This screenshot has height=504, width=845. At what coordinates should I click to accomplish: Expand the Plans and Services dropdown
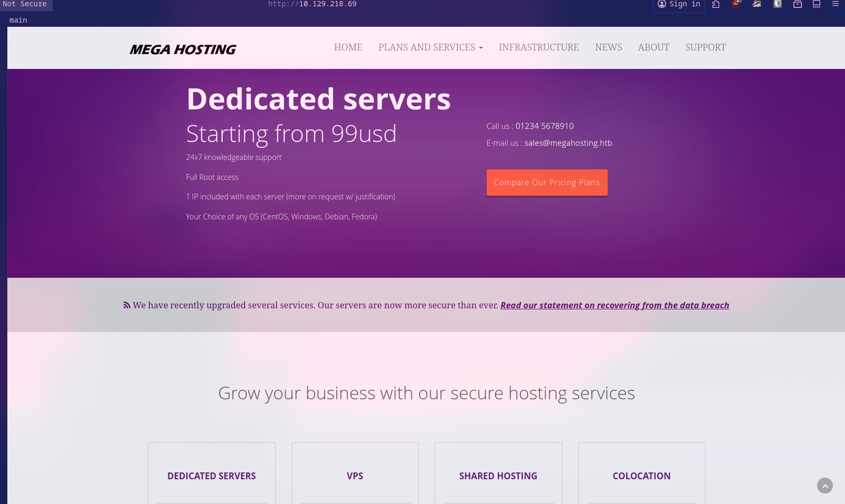coord(430,47)
